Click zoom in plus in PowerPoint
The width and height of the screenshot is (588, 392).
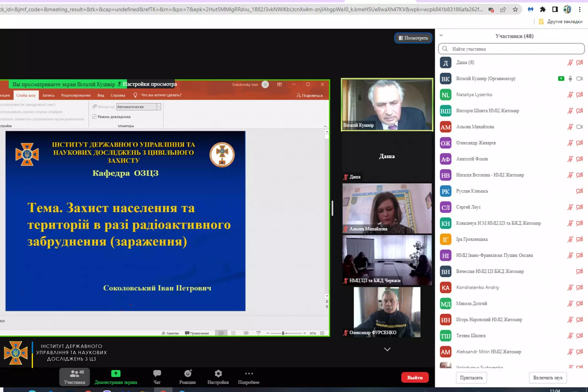(x=305, y=333)
